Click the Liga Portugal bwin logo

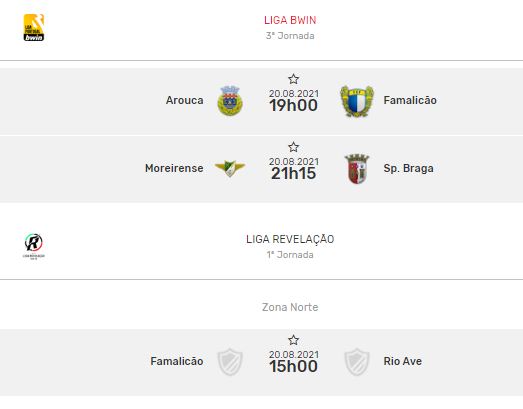[34, 27]
